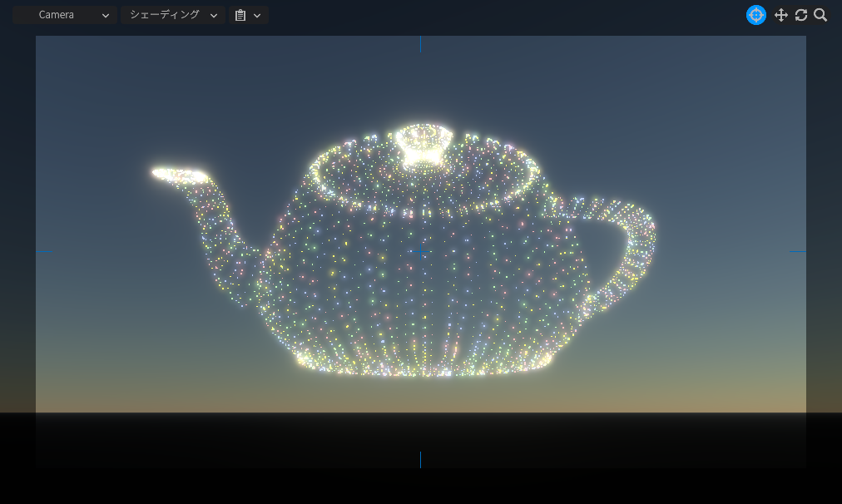Select the pan move arrows tool
The width and height of the screenshot is (842, 504).
coord(780,15)
